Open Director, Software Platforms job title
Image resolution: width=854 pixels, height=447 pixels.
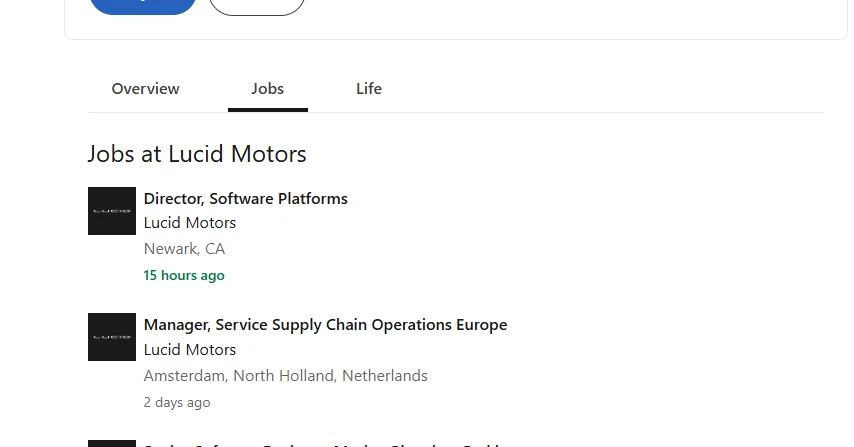246,199
